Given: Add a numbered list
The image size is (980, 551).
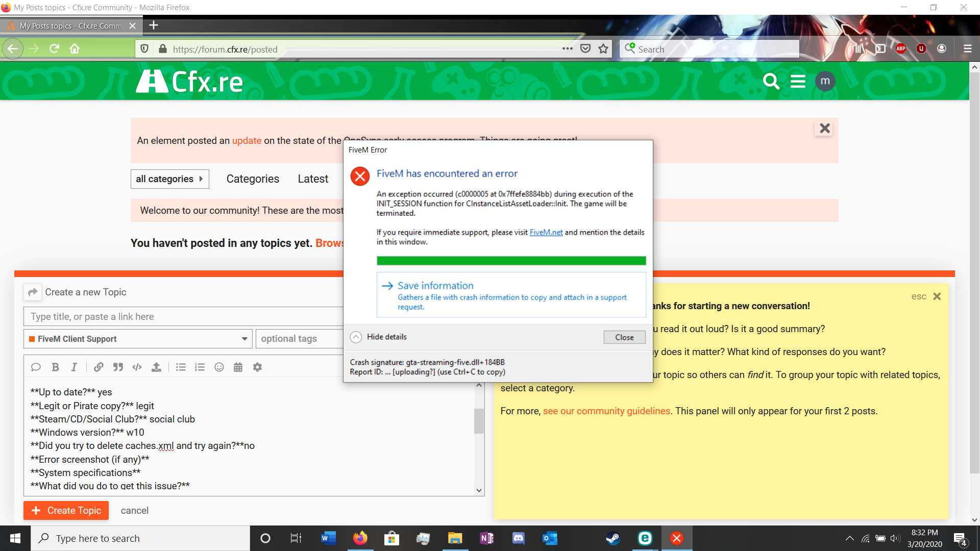Looking at the screenshot, I should (200, 367).
